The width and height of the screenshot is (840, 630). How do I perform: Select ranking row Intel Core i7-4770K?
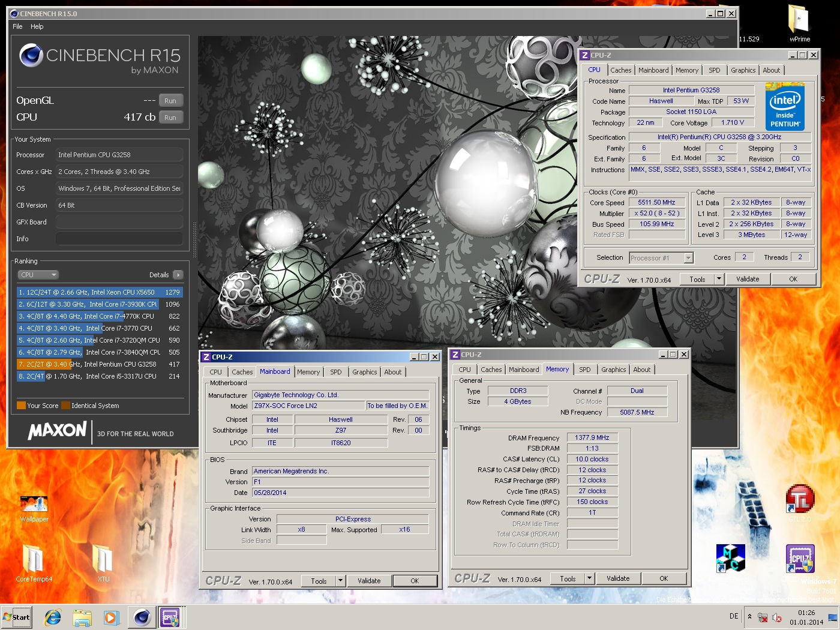coord(100,316)
